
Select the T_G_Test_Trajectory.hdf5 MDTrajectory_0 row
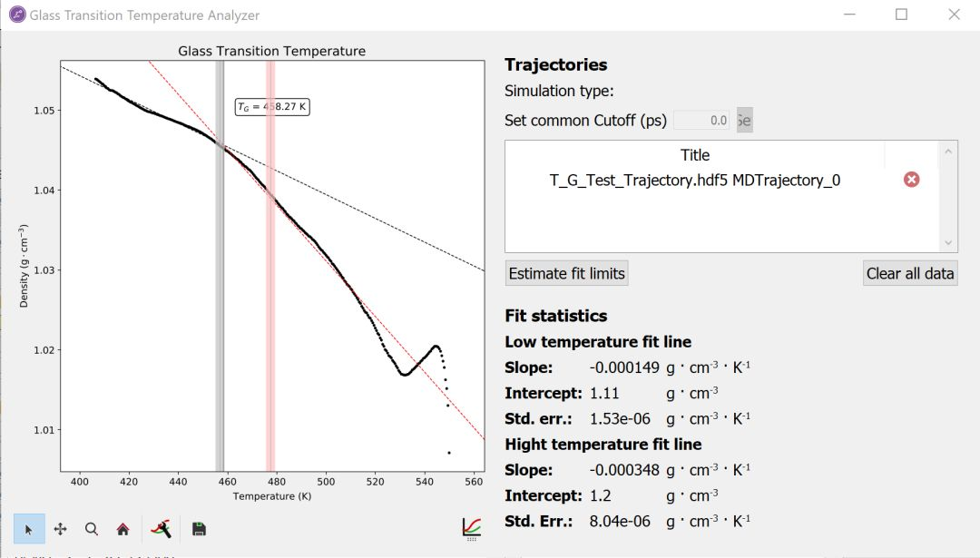[x=695, y=180]
